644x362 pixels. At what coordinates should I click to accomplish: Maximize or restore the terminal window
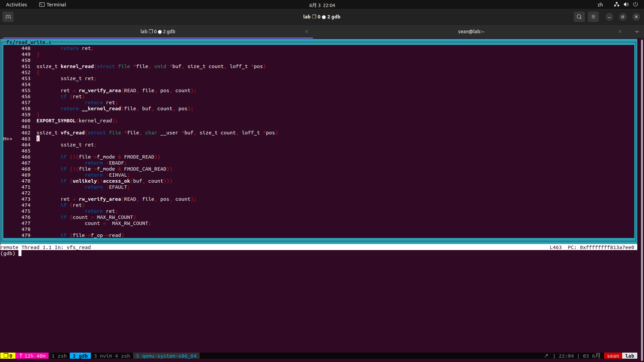coord(623,17)
